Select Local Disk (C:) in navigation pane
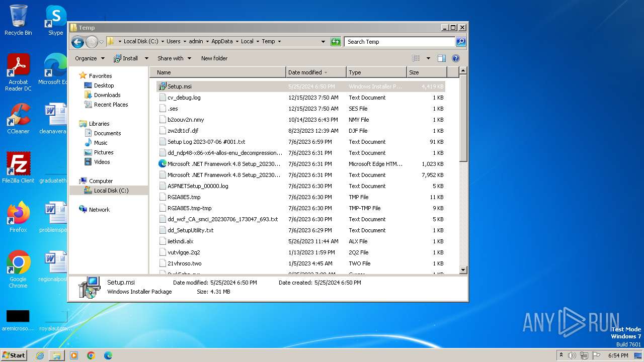 111,191
